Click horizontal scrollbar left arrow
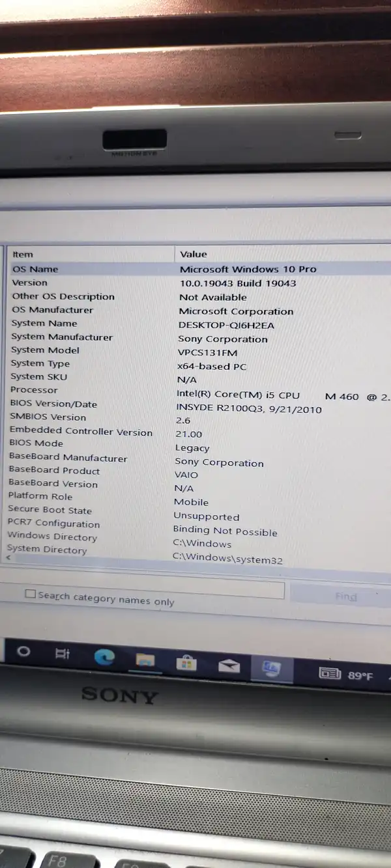This screenshot has height=868, width=391. click(8, 558)
